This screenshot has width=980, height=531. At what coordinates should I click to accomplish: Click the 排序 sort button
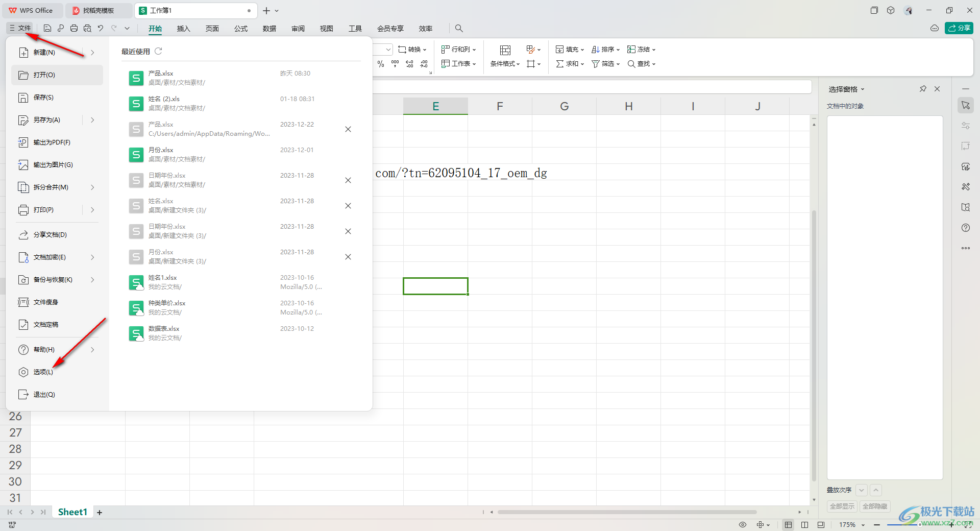click(x=605, y=50)
